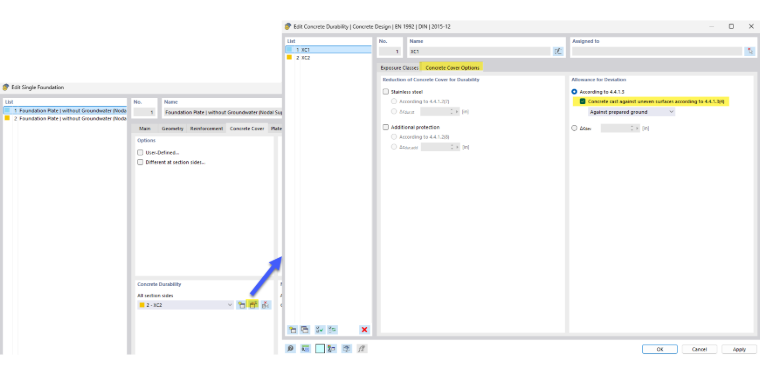Click the highlighted edit concrete durability icon
760x375 pixels.
[253, 305]
